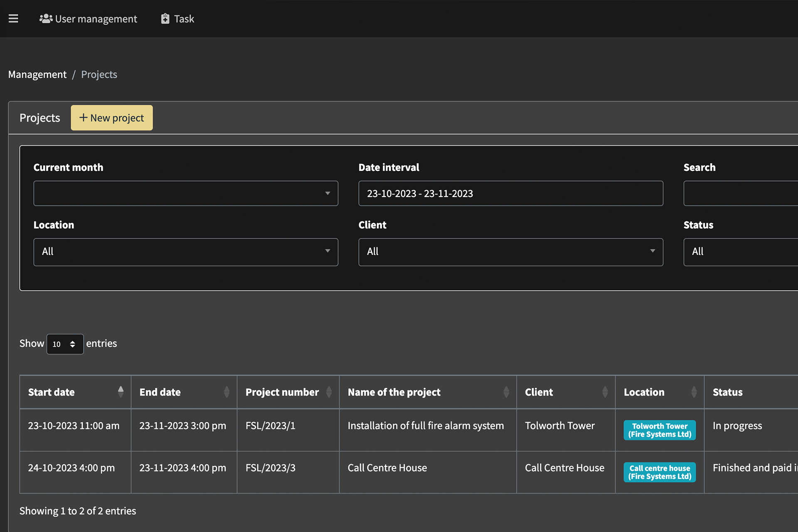Go to Management breadcrumb link
798x532 pixels.
37,74
